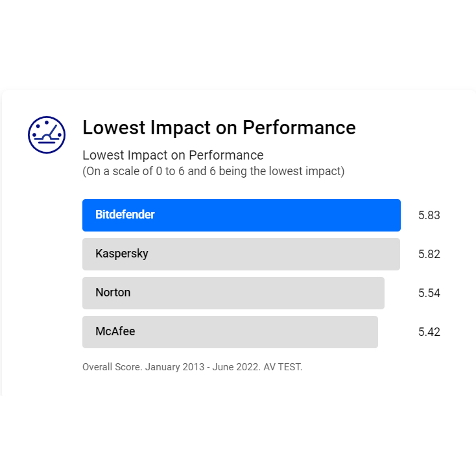Click the 5.42 score value
The width and height of the screenshot is (476, 476).
coord(429,332)
